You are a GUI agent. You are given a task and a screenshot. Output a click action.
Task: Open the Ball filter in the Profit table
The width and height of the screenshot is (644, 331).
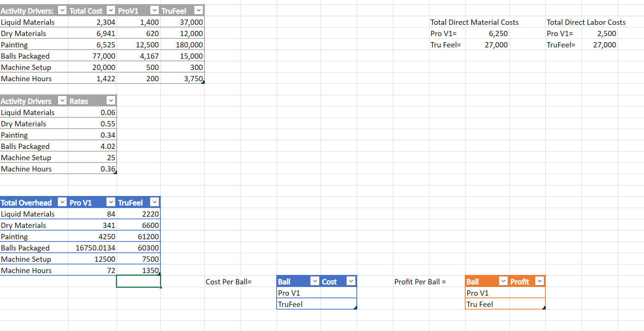(503, 281)
